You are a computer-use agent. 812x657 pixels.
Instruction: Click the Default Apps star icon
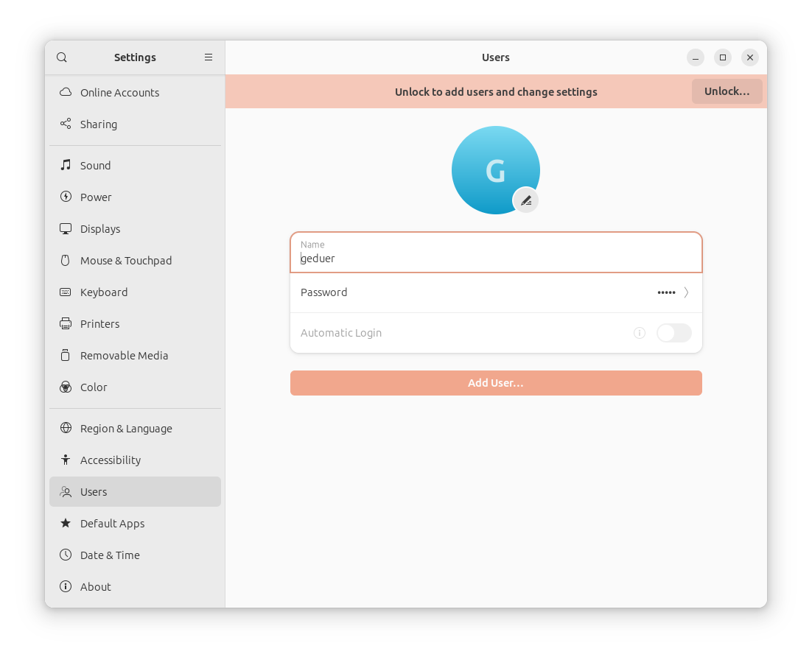tap(66, 523)
